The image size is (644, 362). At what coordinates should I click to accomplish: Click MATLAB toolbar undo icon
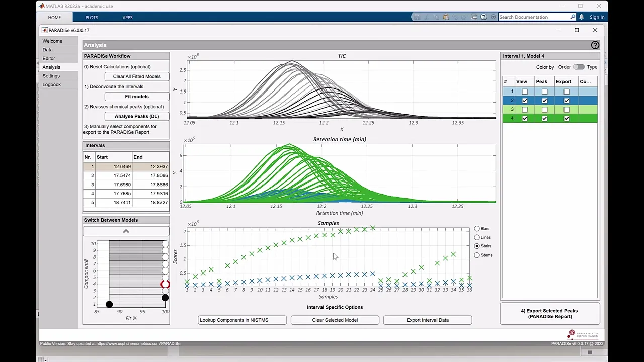point(455,17)
